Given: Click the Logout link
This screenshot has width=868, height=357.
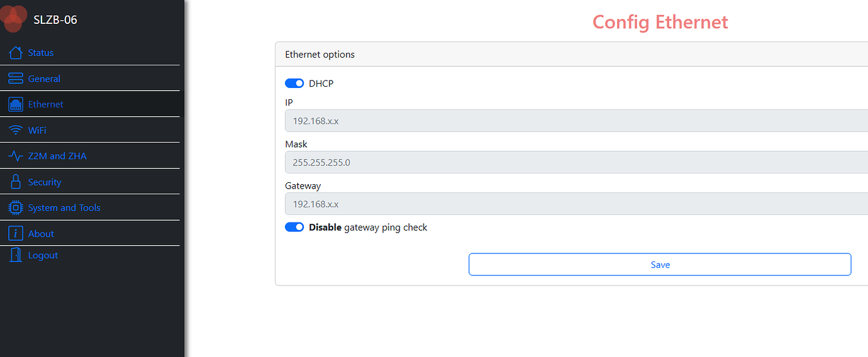Looking at the screenshot, I should point(43,255).
